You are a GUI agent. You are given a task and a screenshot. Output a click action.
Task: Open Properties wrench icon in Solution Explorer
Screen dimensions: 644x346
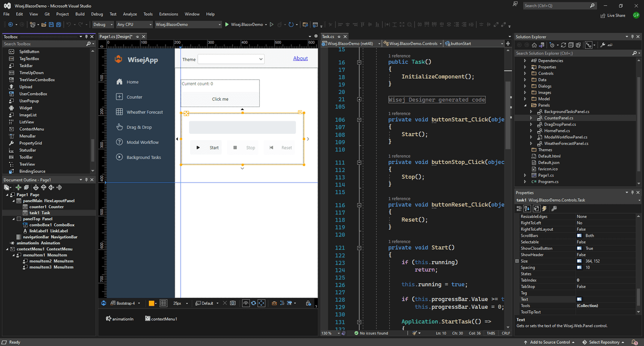coord(603,45)
